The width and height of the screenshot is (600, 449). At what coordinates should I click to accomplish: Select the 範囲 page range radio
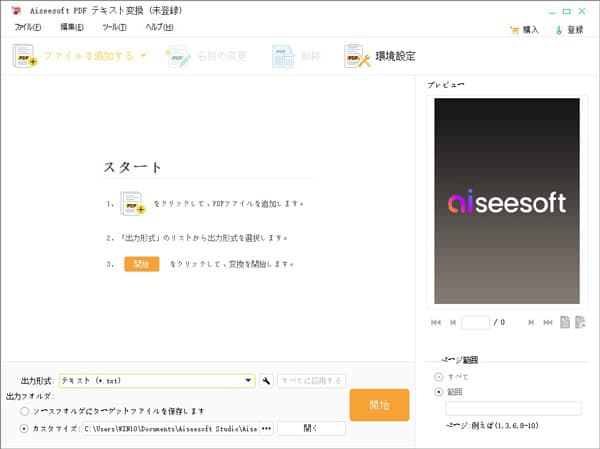point(439,392)
